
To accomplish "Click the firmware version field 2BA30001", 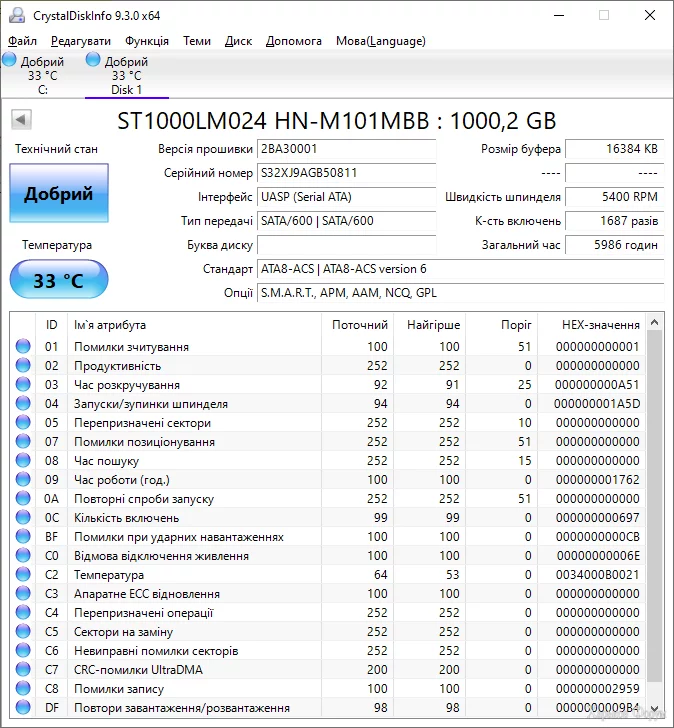I will [x=347, y=149].
